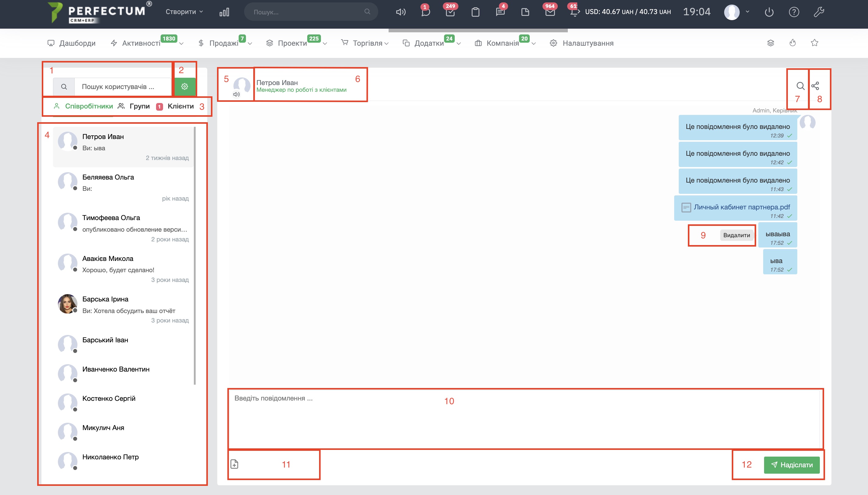The height and width of the screenshot is (495, 868).
Task: Open statistics bar chart icon in top bar
Action: pyautogui.click(x=224, y=12)
